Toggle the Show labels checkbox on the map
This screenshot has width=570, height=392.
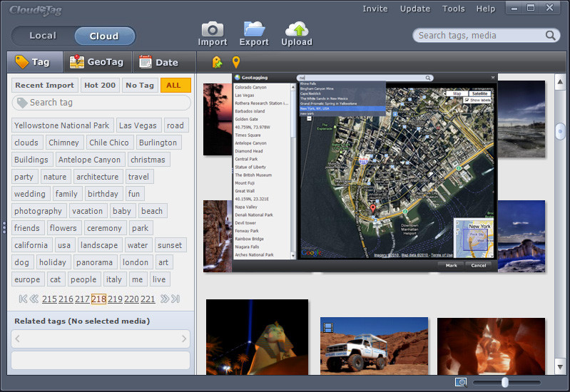tap(467, 100)
